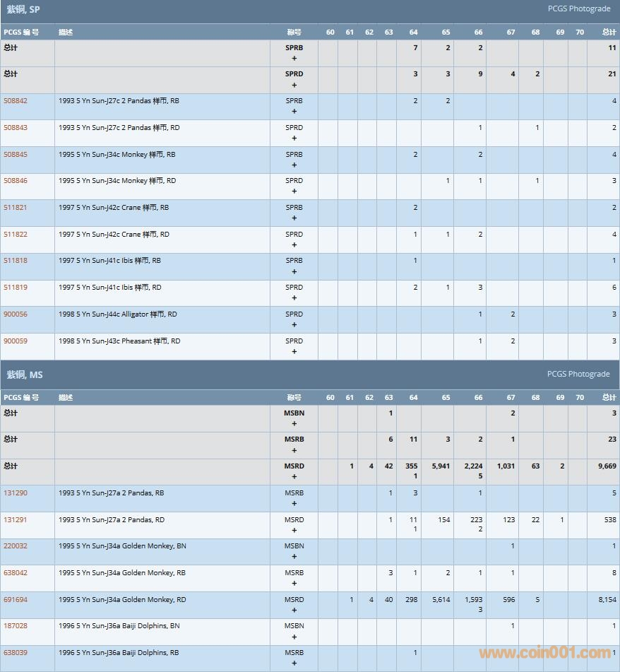Expand plus sign under MSRD in row 131291

(x=294, y=531)
